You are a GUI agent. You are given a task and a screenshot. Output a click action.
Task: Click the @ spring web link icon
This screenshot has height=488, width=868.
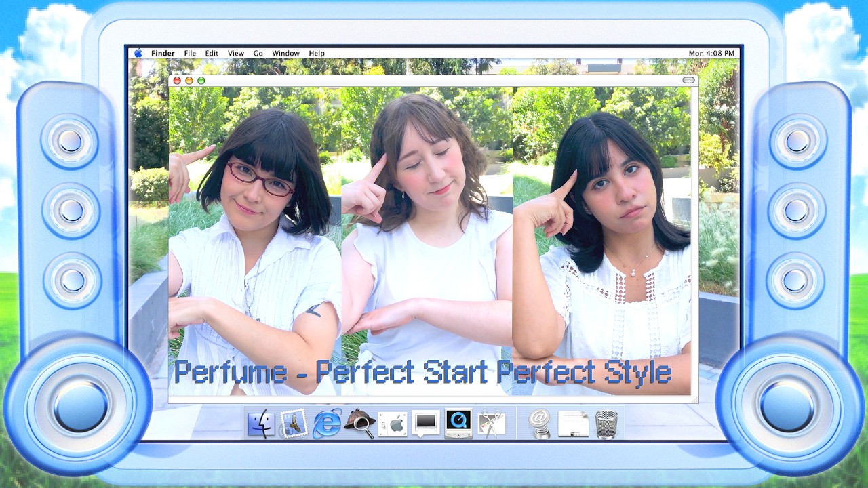tap(540, 424)
